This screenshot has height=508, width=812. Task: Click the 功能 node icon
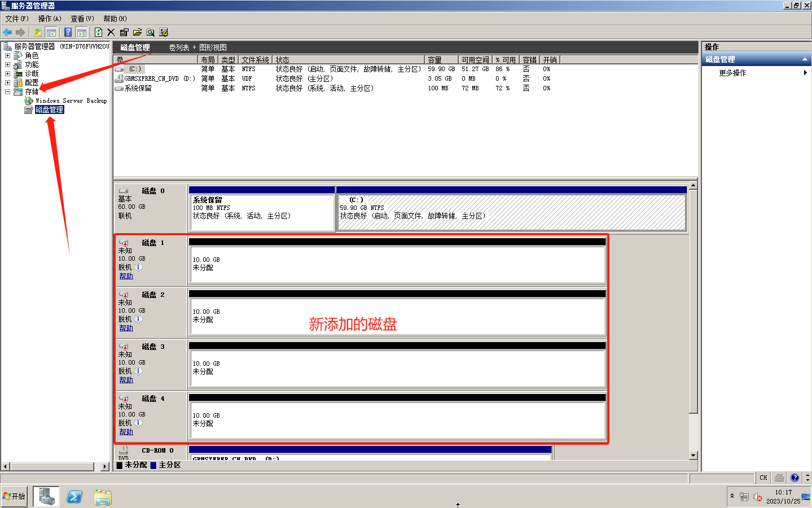(x=18, y=64)
